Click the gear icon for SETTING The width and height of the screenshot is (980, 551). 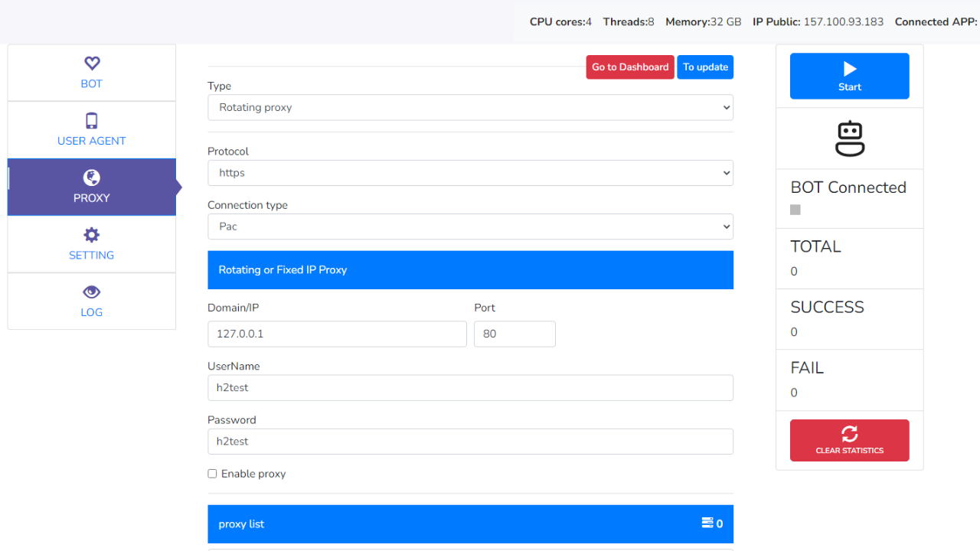(92, 235)
